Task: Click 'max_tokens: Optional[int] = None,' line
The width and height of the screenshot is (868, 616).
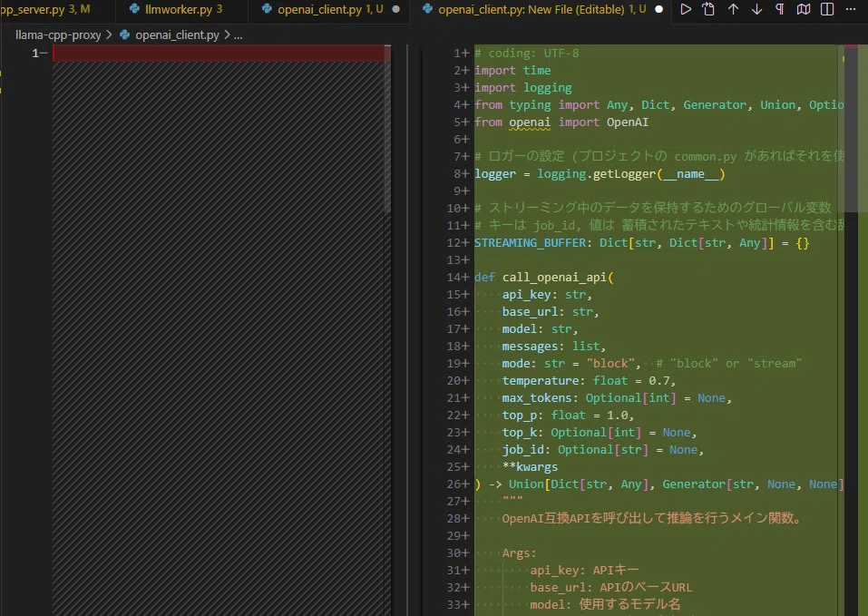Action: [617, 398]
